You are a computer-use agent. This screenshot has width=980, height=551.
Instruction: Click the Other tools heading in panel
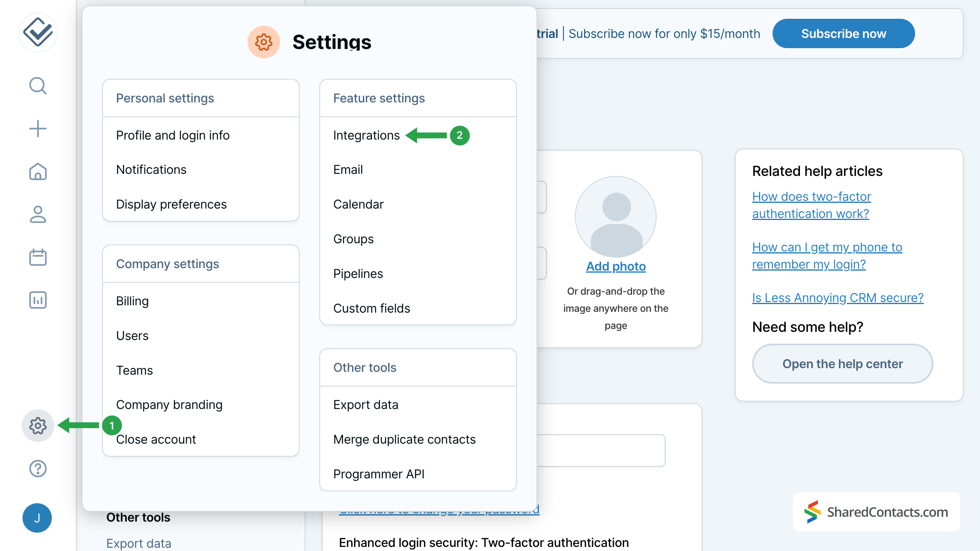pos(365,367)
